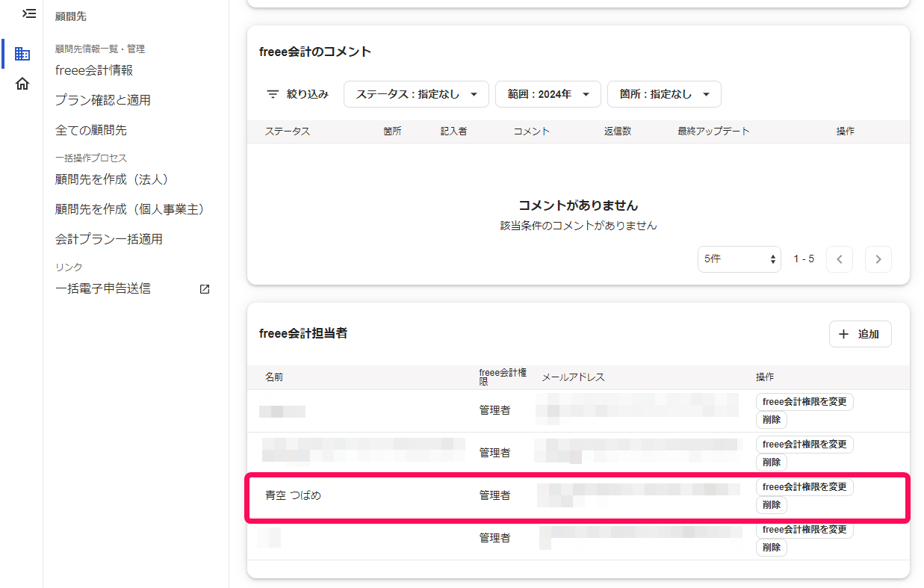Click the 1 - 5 pagination count
924x588 pixels.
(x=804, y=259)
